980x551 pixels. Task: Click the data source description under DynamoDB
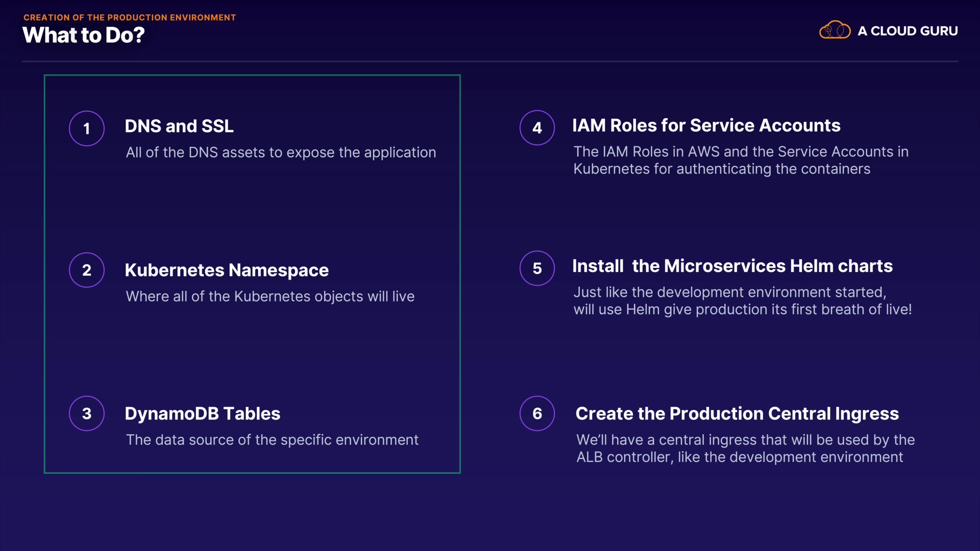pos(272,440)
